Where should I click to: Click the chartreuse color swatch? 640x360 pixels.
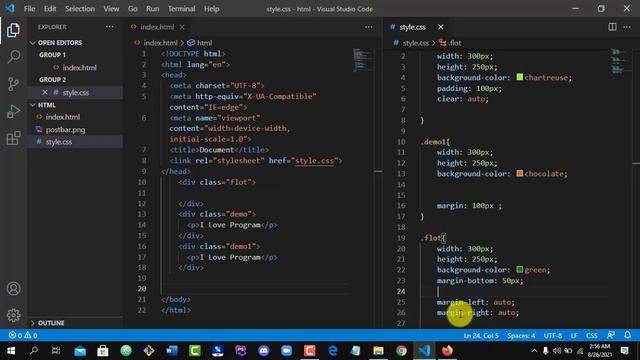point(520,77)
